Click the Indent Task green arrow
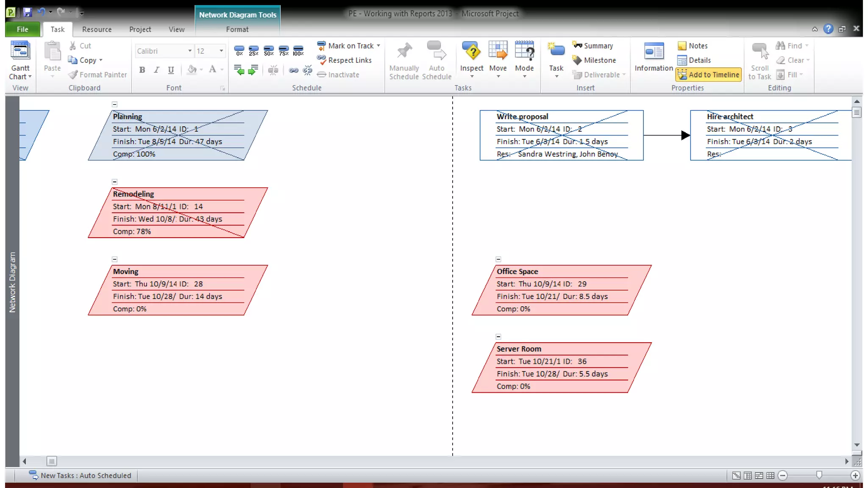Image resolution: width=868 pixels, height=488 pixels. (x=253, y=70)
